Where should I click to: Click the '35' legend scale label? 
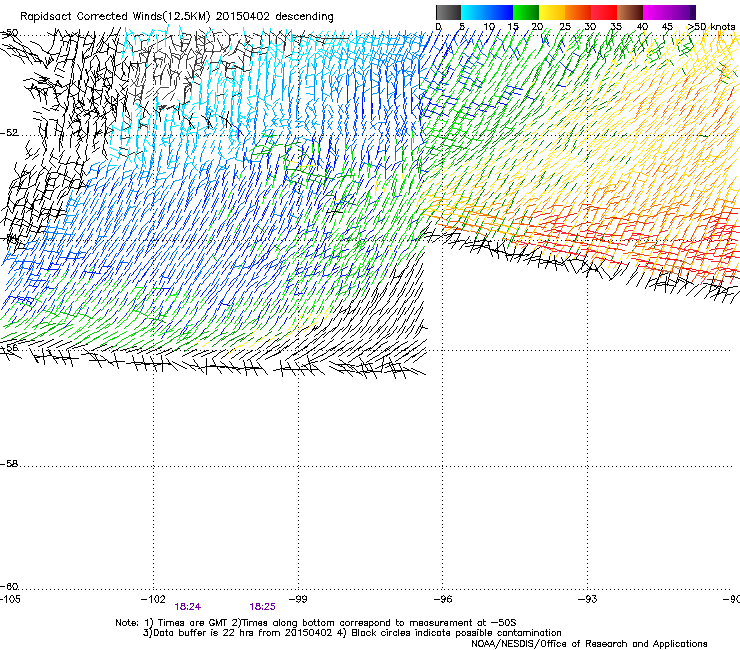coord(616,27)
